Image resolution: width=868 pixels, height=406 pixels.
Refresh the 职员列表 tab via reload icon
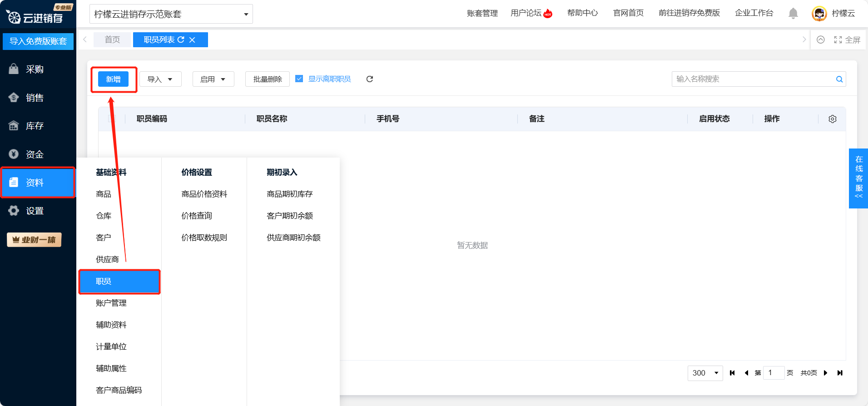(181, 40)
